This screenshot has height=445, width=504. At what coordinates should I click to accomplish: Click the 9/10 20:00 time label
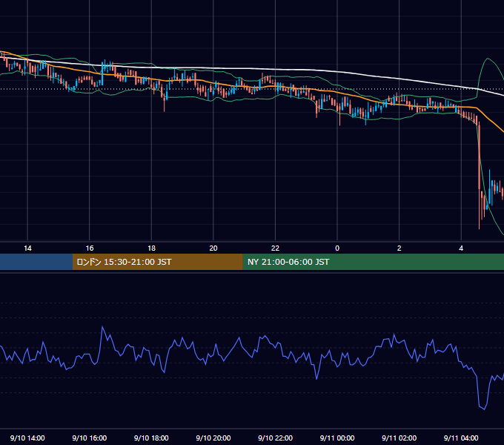point(213,438)
